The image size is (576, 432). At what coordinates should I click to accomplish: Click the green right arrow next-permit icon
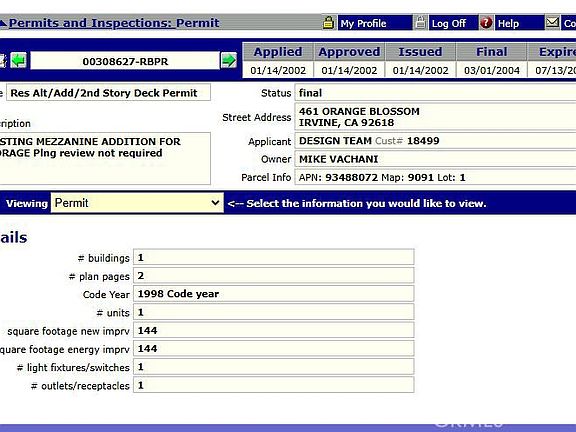click(228, 60)
